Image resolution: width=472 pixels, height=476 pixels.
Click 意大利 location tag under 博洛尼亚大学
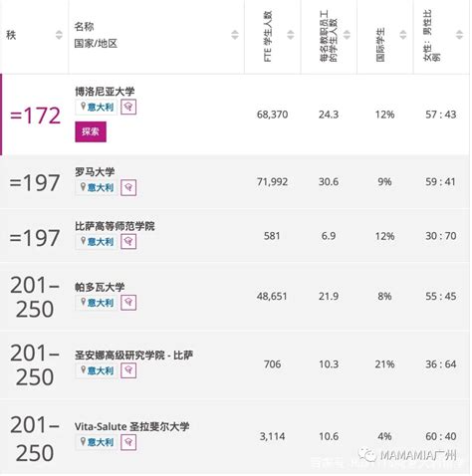[x=97, y=107]
